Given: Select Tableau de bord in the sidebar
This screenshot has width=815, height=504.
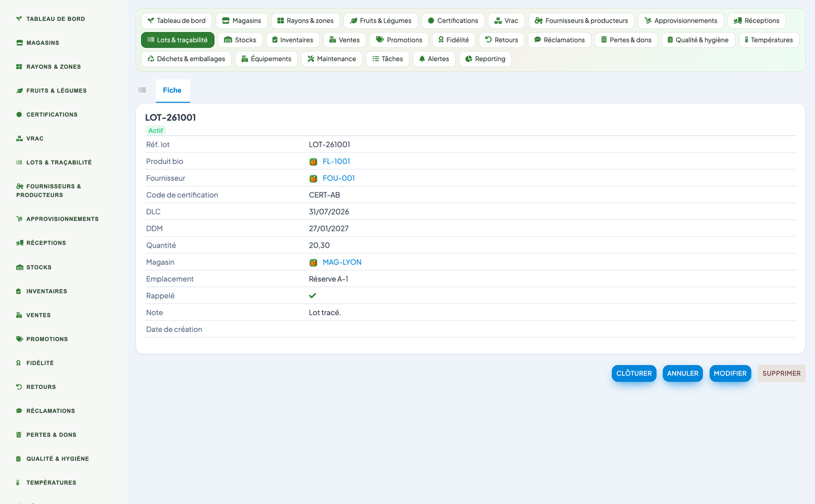Looking at the screenshot, I should [55, 19].
